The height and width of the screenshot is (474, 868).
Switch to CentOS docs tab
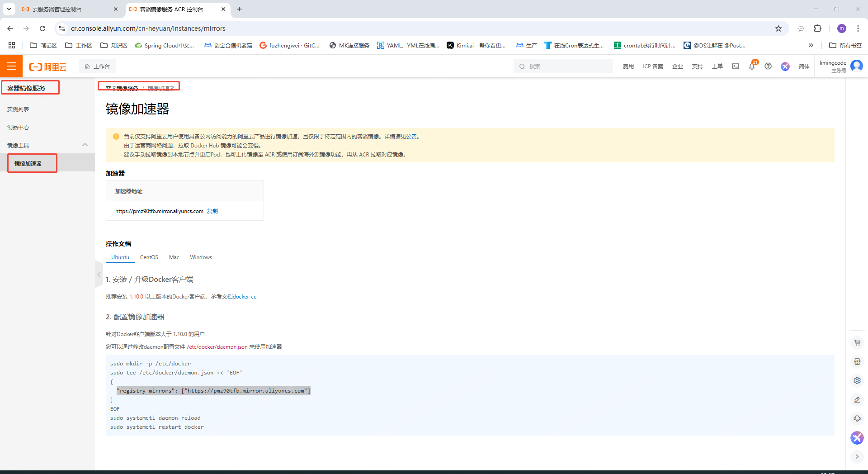[149, 257]
